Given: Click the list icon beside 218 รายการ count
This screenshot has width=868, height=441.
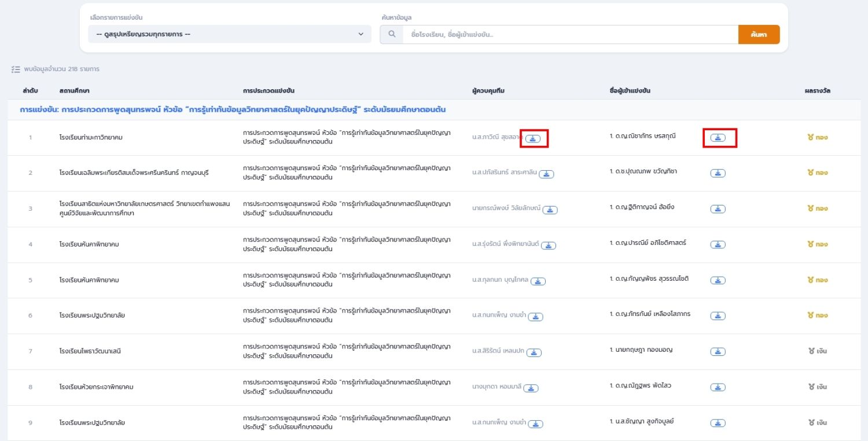Looking at the screenshot, I should point(16,69).
